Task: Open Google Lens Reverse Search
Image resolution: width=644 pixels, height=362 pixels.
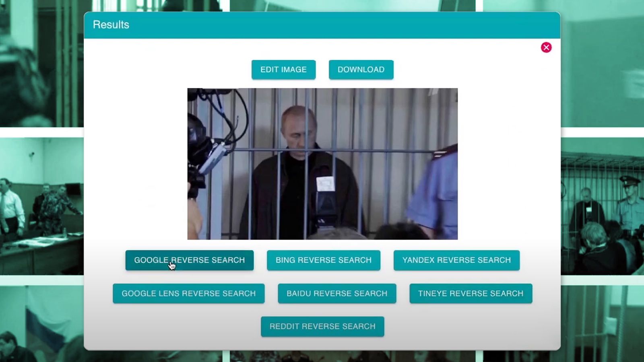Action: coord(188,293)
